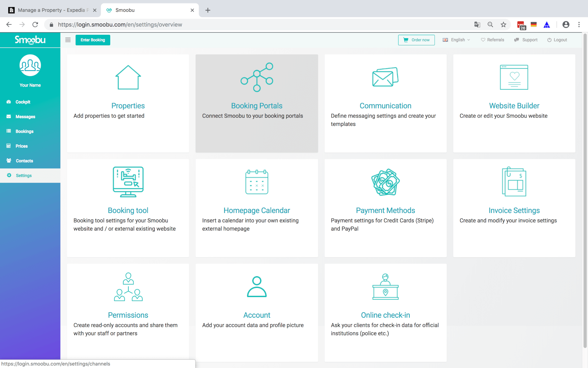The height and width of the screenshot is (368, 588).
Task: Click the German flag extension icon
Action: tap(534, 25)
